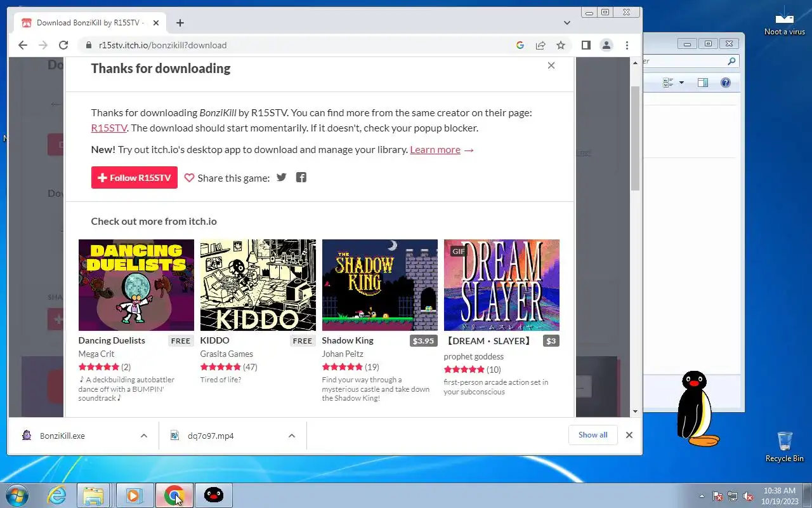
Task: Open the DREAM SLAYER game thumbnail
Action: (502, 285)
